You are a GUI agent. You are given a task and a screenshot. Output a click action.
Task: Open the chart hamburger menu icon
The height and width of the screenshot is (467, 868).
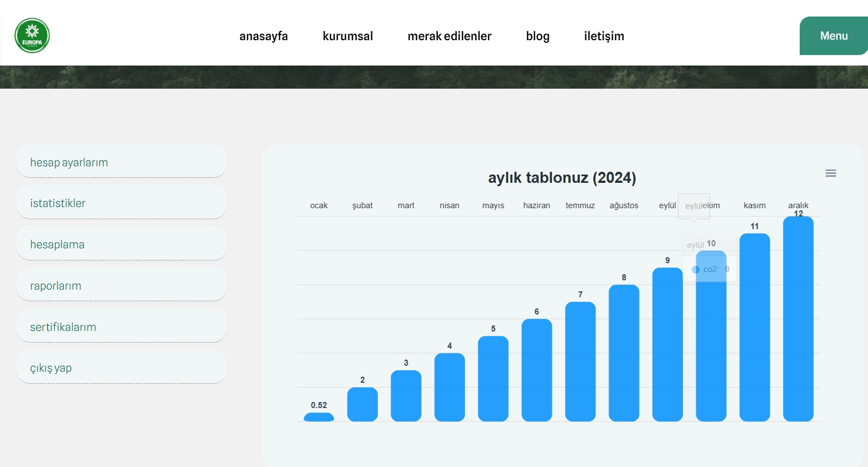(831, 173)
